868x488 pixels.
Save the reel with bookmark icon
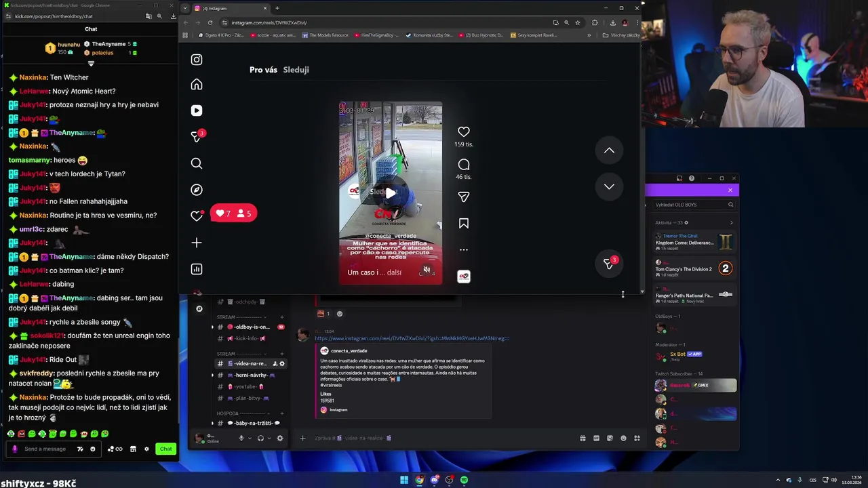pyautogui.click(x=464, y=223)
